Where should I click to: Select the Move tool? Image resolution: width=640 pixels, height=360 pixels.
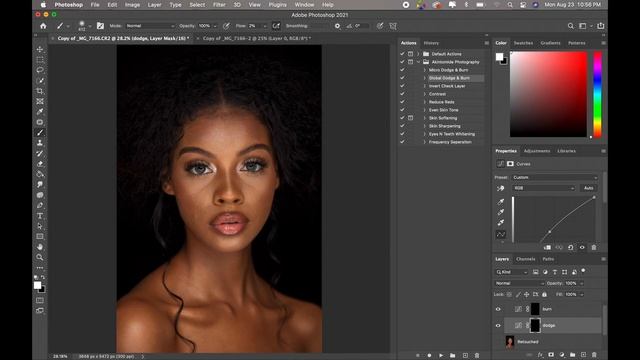click(x=40, y=49)
